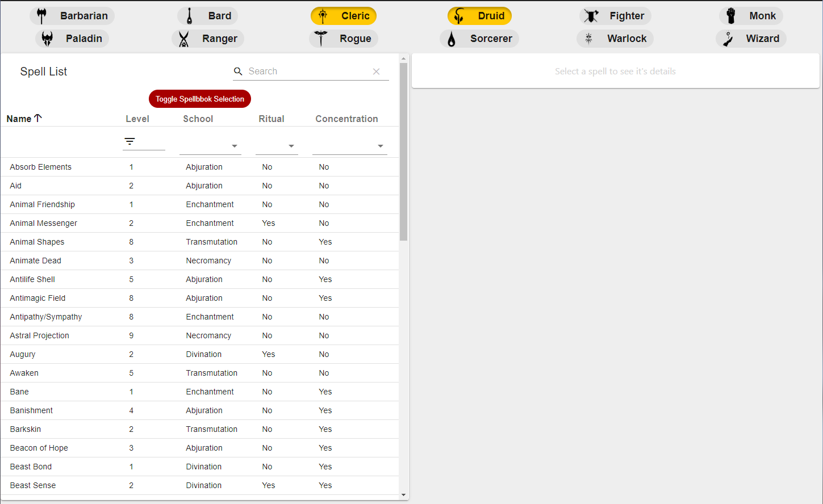Open the Level filter icon
The image size is (823, 504).
[130, 141]
